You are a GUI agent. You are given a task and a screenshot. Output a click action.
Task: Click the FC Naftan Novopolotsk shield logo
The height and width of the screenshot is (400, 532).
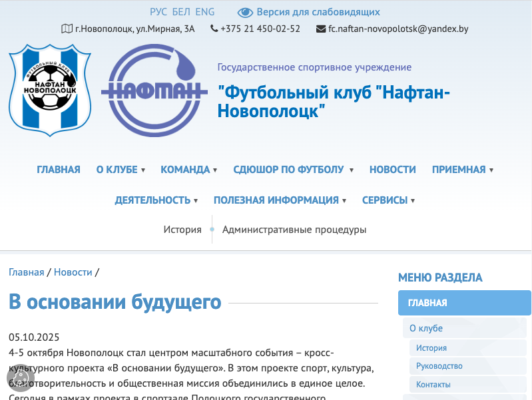coord(50,91)
